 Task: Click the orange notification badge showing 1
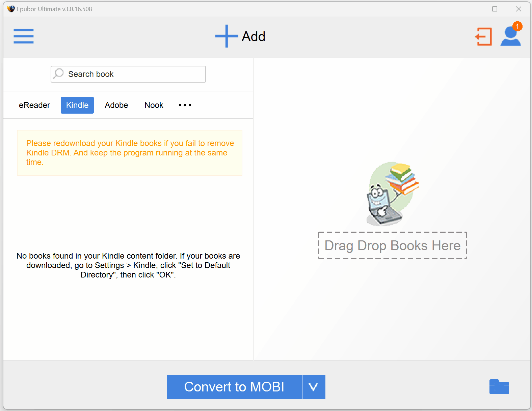pyautogui.click(x=517, y=26)
